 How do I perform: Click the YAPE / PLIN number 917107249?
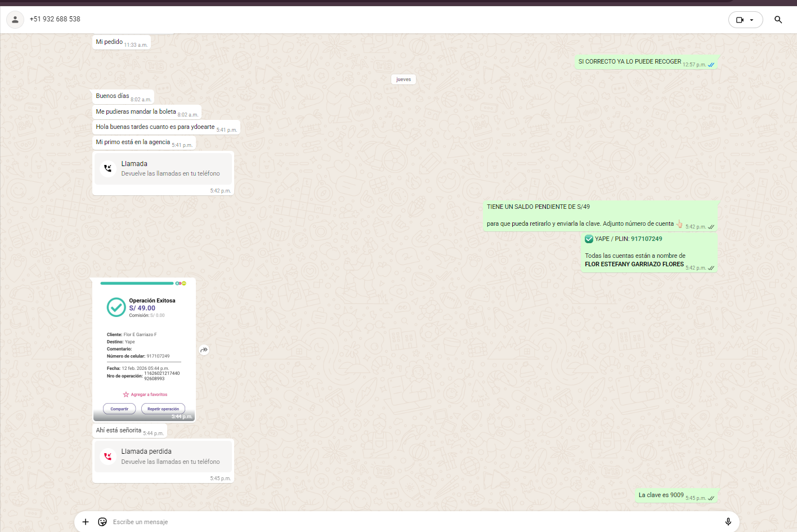point(646,239)
